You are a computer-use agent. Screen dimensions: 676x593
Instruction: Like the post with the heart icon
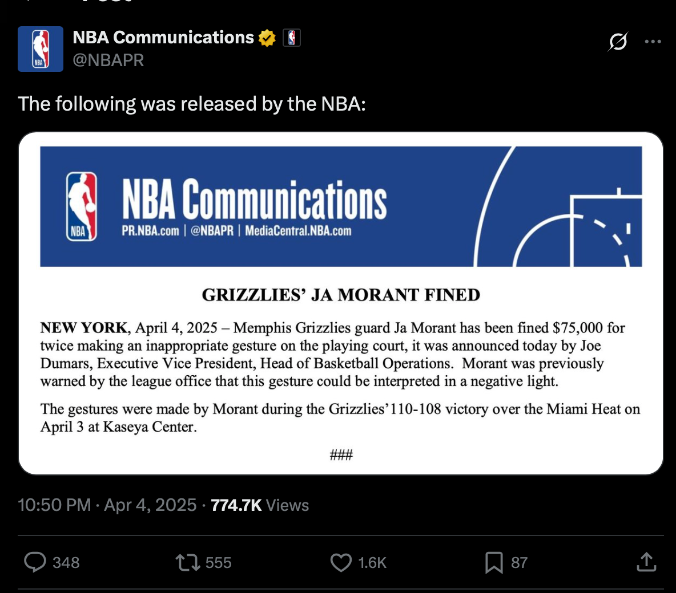point(341,562)
